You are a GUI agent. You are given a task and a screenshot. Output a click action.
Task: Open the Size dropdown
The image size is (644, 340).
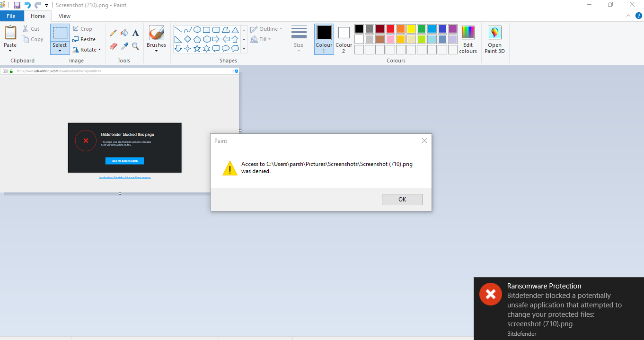click(x=299, y=39)
